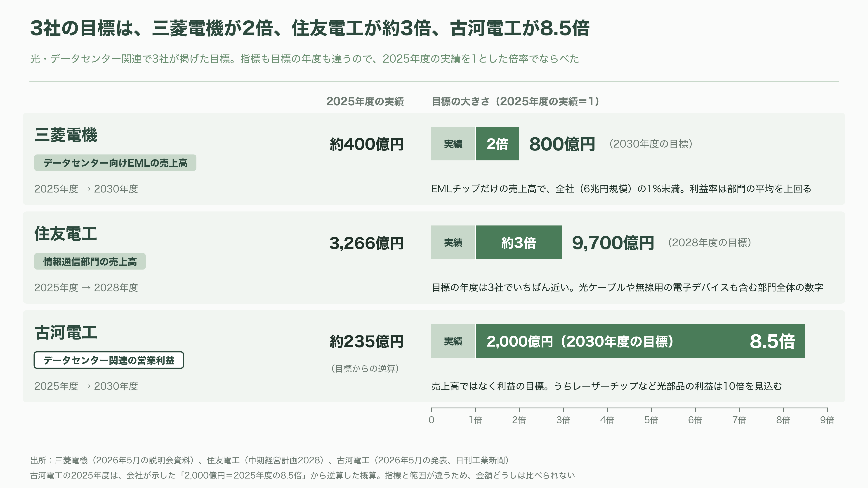The width and height of the screenshot is (868, 488).
Task: Click the headline starting with 3社の目標は
Action: pyautogui.click(x=310, y=28)
